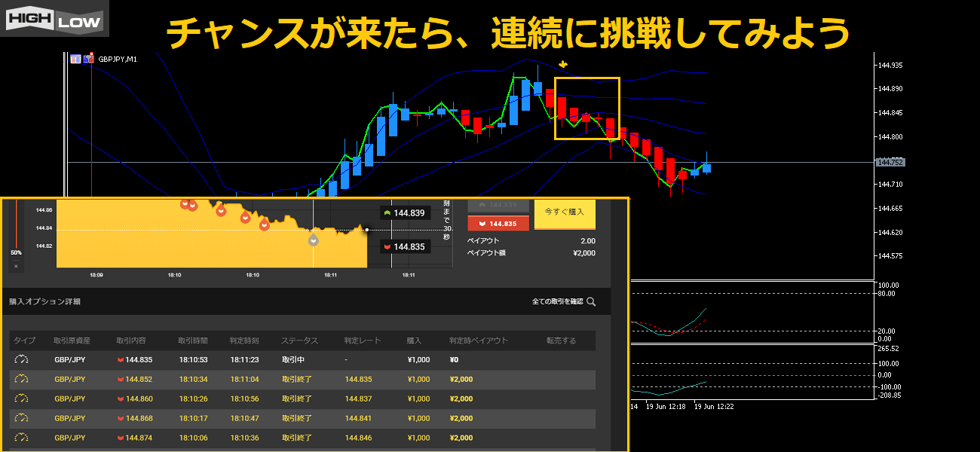Sort by the ステータス column header
The image size is (980, 452).
(x=299, y=341)
